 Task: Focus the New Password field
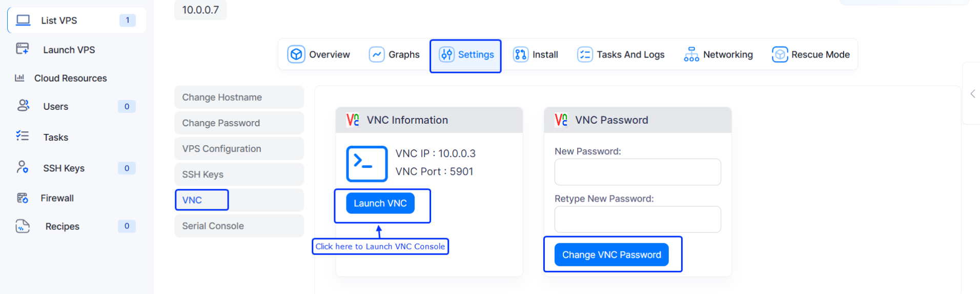[637, 172]
